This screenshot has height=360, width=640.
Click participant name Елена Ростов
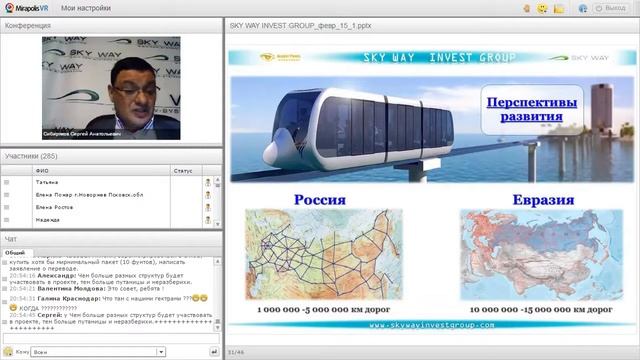[54, 207]
